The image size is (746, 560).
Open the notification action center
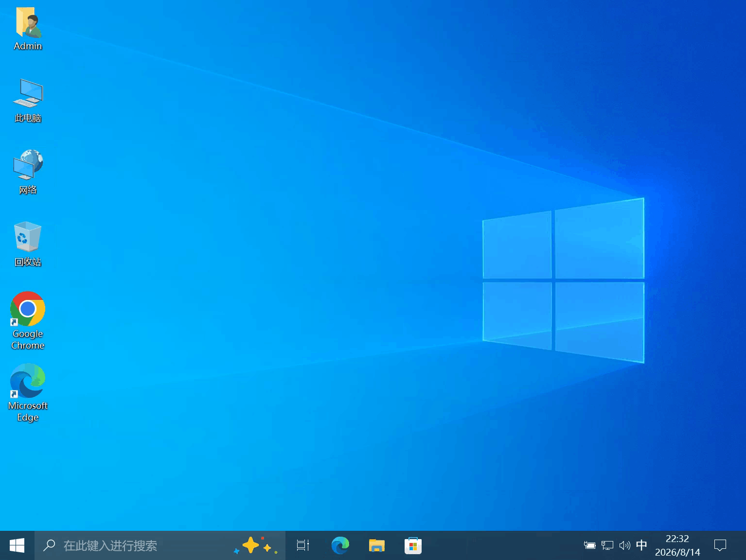tap(720, 545)
